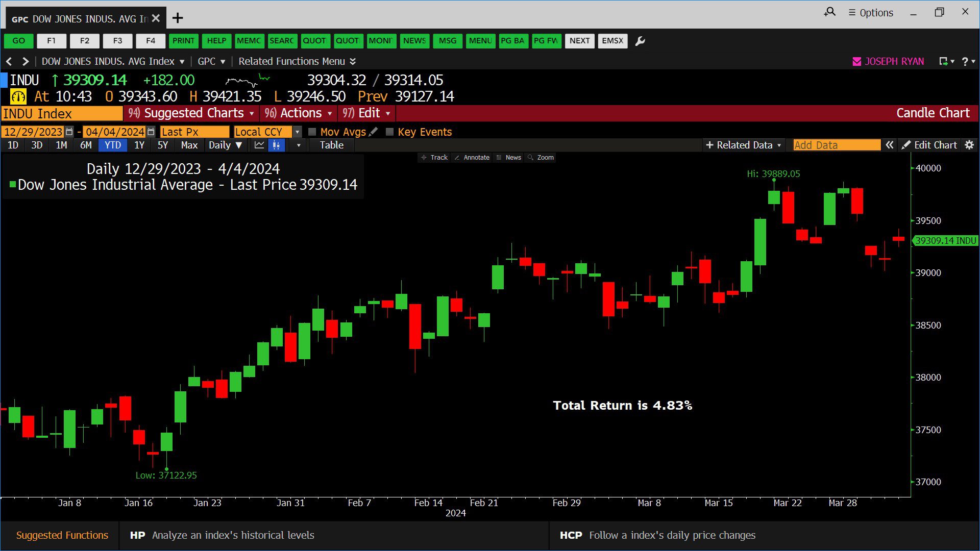The width and height of the screenshot is (980, 551).
Task: Select the 1D time range
Action: pyautogui.click(x=13, y=145)
